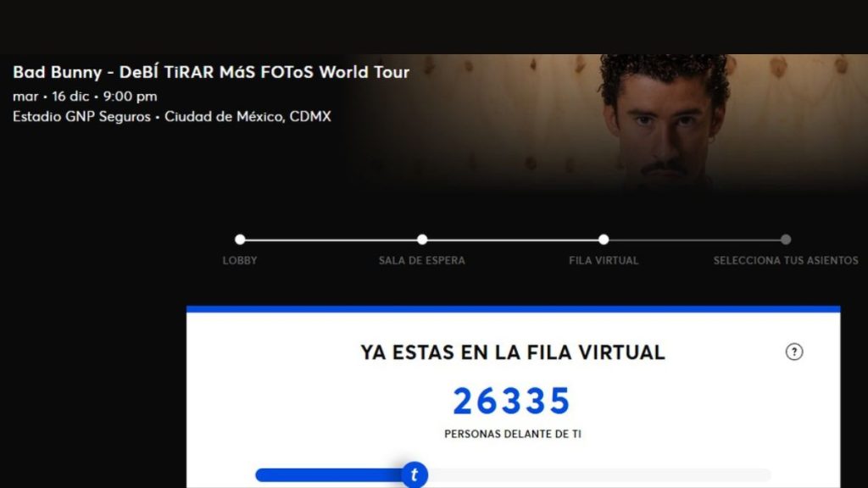
Task: Click the question mark help icon
Action: tap(793, 352)
